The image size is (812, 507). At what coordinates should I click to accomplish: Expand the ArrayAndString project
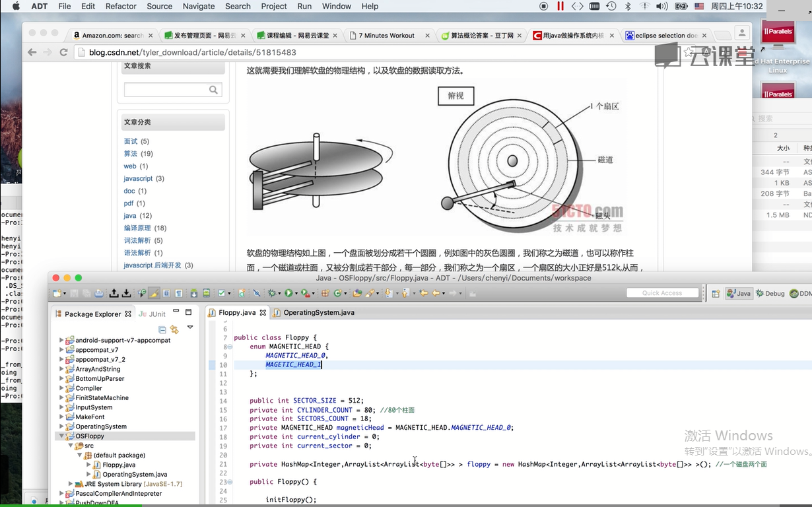62,369
